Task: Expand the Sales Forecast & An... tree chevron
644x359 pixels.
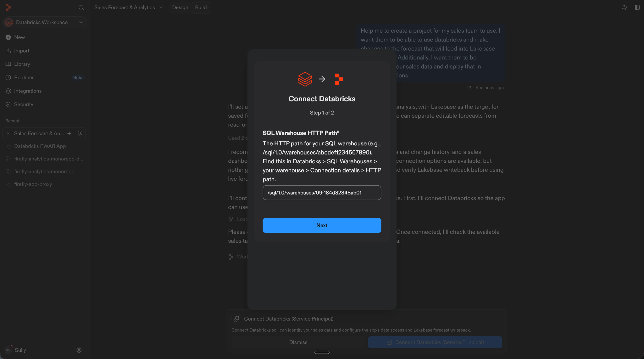Action: pyautogui.click(x=8, y=133)
